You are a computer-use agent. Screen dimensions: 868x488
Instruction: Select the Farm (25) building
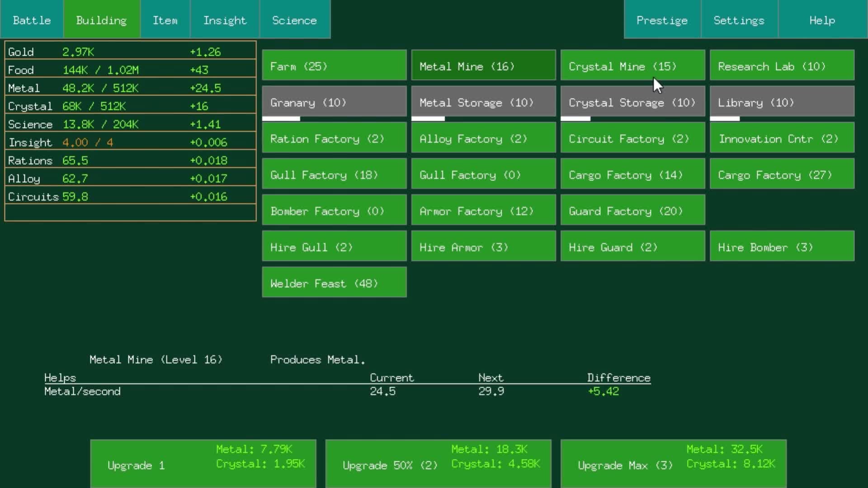(334, 66)
